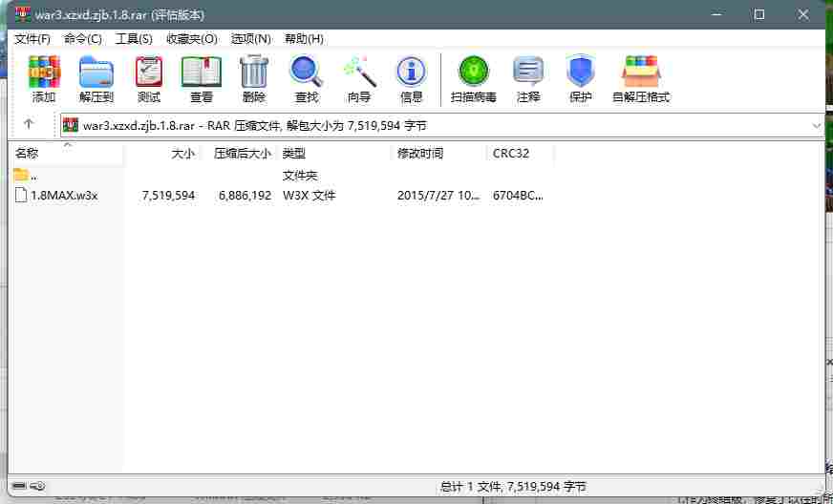Sort by Name (名称) column header
Image resolution: width=833 pixels, height=504 pixels.
(x=27, y=154)
